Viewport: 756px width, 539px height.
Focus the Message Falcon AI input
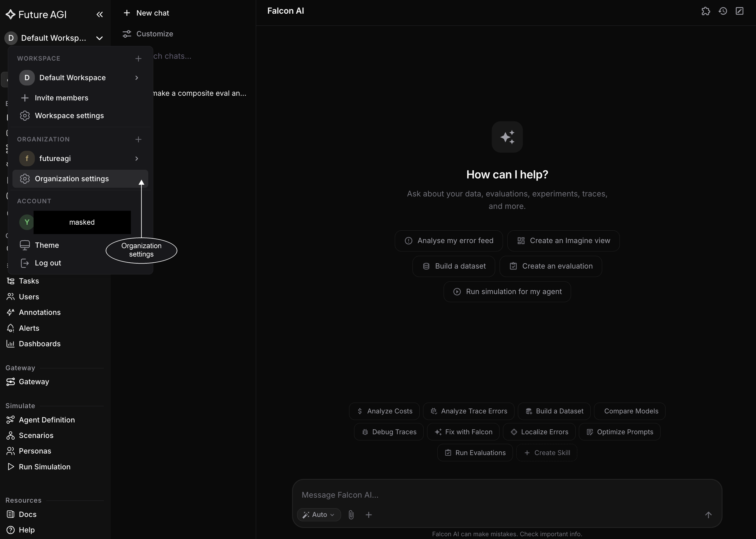click(507, 495)
